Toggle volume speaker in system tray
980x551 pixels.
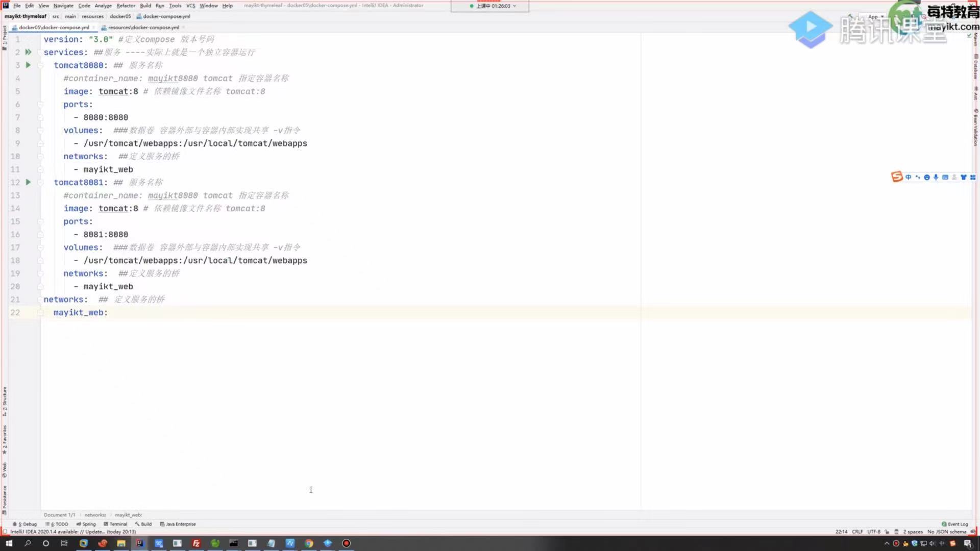click(x=933, y=543)
